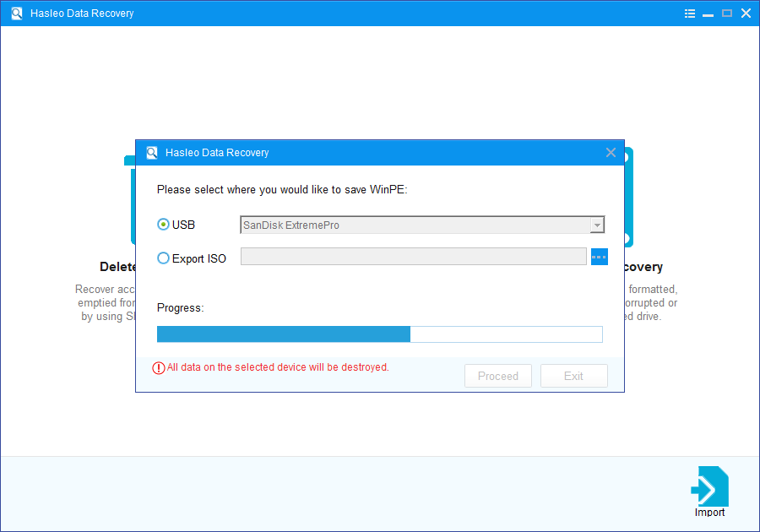
Task: Click the 'Import' label in the main window
Action: [709, 513]
